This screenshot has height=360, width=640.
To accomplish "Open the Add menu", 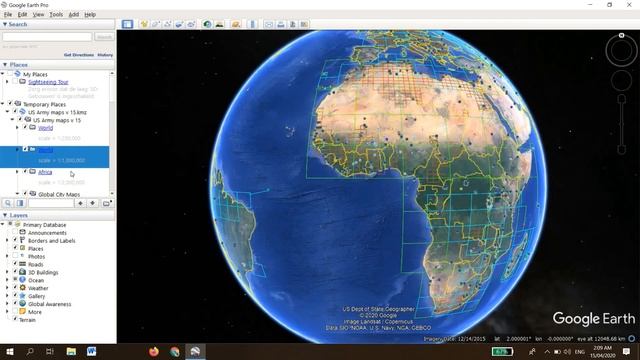I will (73, 14).
